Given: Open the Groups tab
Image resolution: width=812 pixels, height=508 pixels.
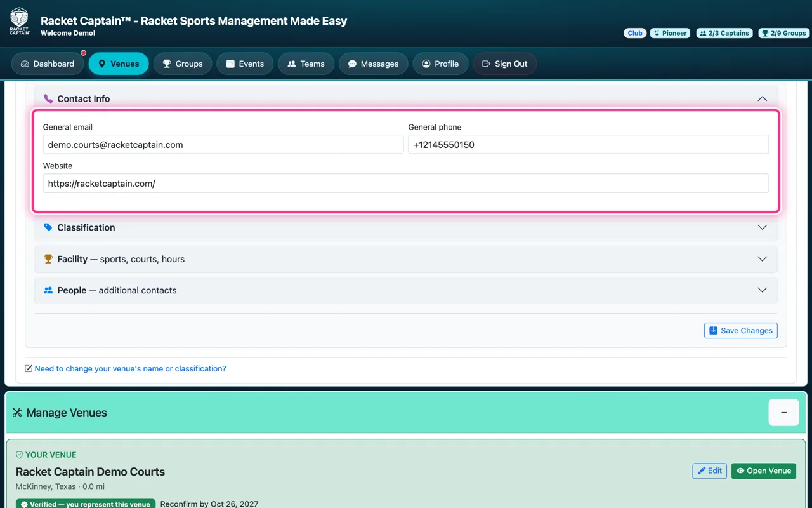Looking at the screenshot, I should click(x=183, y=63).
